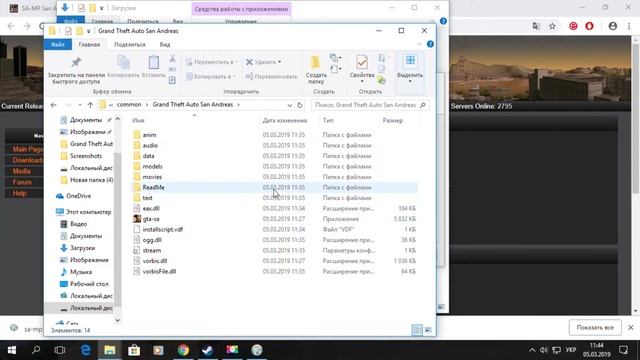Open This PC in navigation pane
Image resolution: width=640 pixels, height=360 pixels.
88,212
